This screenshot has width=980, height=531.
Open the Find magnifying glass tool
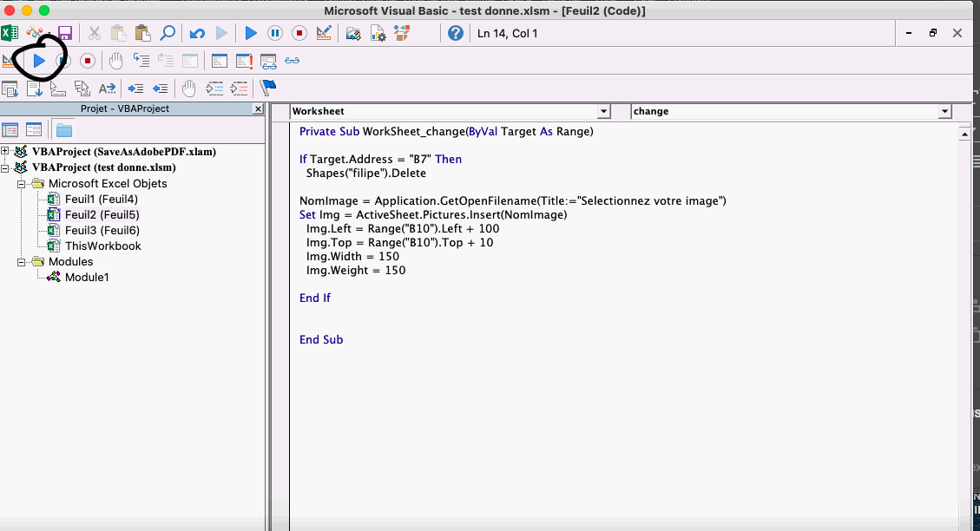coord(168,34)
